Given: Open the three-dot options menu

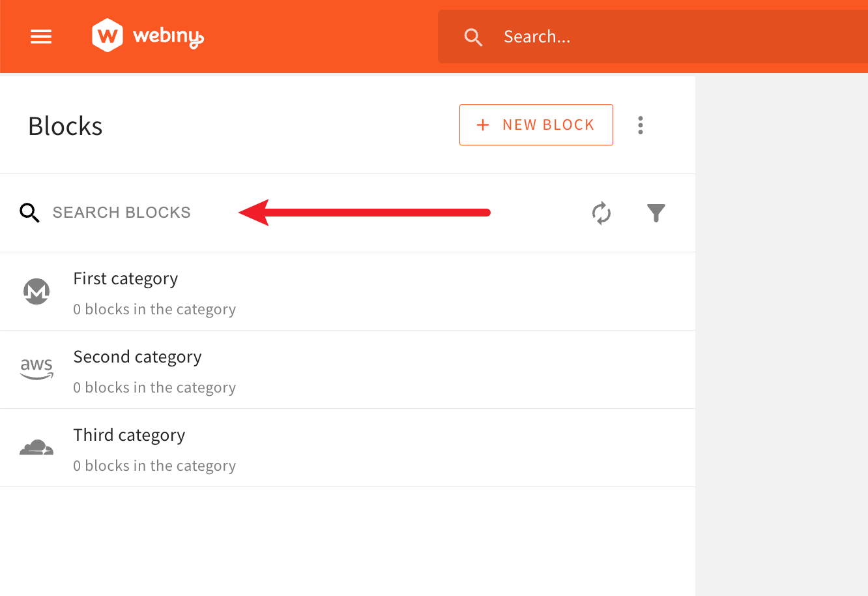Looking at the screenshot, I should pos(641,125).
